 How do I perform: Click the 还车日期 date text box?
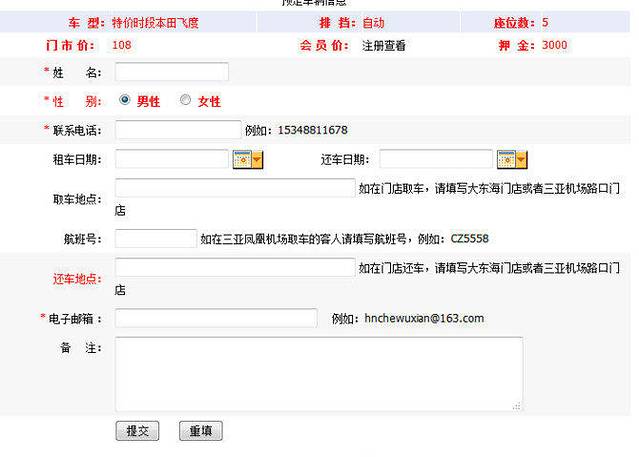click(x=436, y=159)
